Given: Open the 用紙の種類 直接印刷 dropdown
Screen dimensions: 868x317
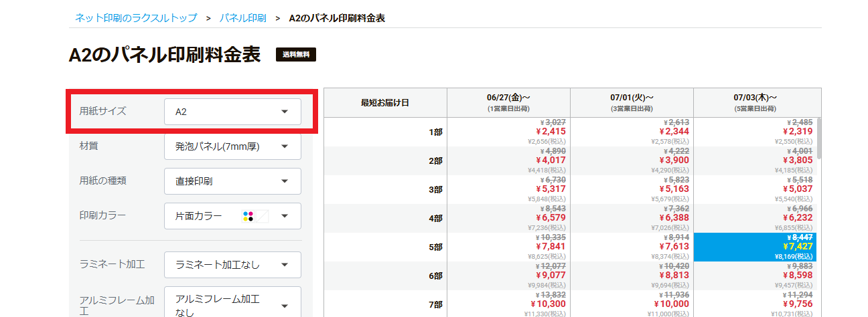Looking at the screenshot, I should click(x=232, y=181).
